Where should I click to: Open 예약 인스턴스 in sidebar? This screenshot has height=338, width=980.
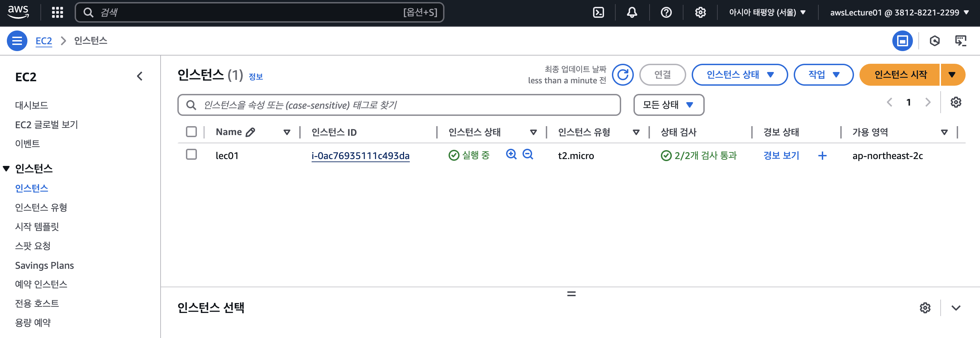41,284
